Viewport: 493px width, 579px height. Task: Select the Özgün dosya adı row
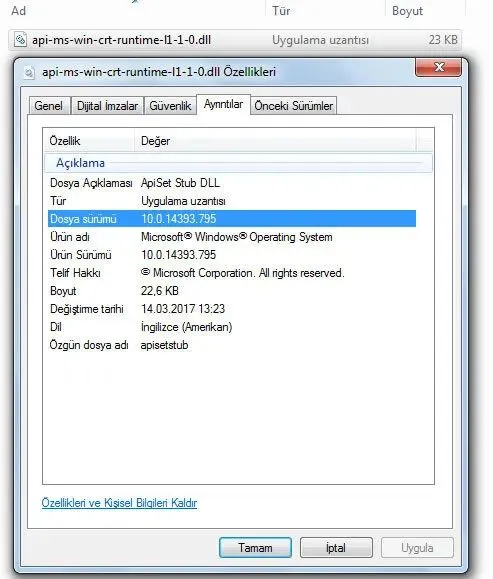point(232,345)
